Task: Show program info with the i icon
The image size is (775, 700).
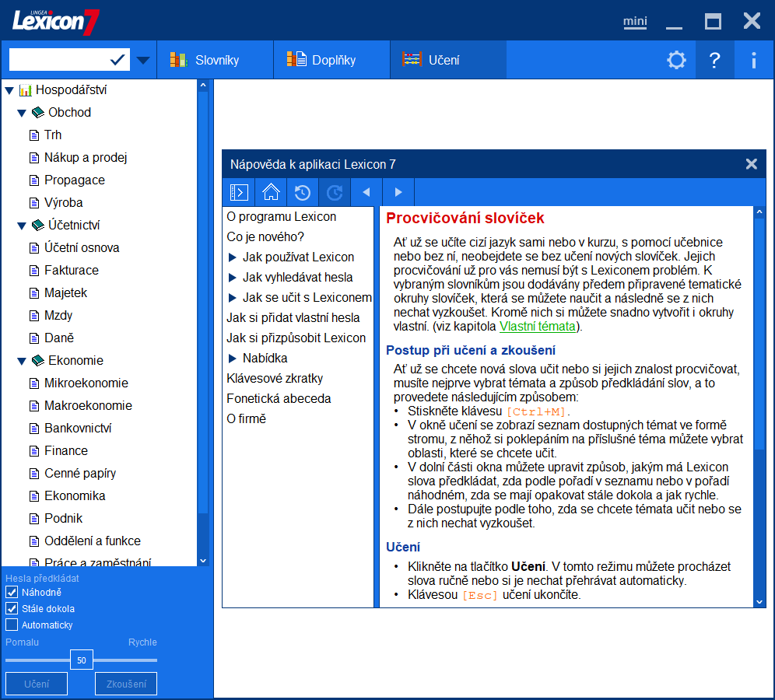Action: tap(753, 60)
